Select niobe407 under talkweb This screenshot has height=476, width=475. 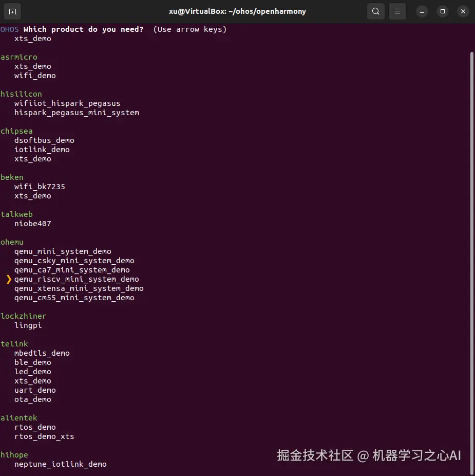click(32, 224)
